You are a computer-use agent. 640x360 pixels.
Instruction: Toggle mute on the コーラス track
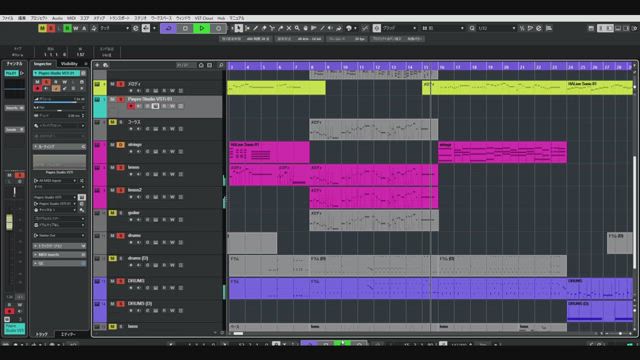tap(112, 122)
